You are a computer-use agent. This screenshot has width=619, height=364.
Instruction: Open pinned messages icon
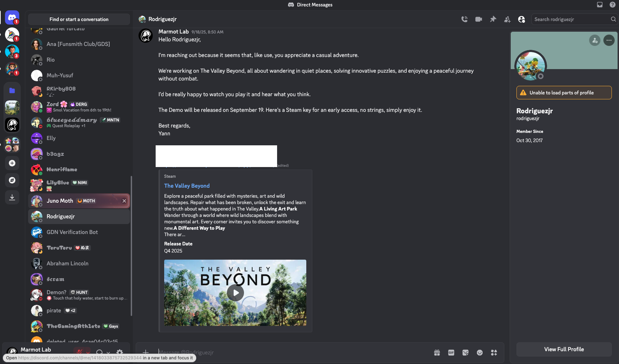tap(493, 19)
